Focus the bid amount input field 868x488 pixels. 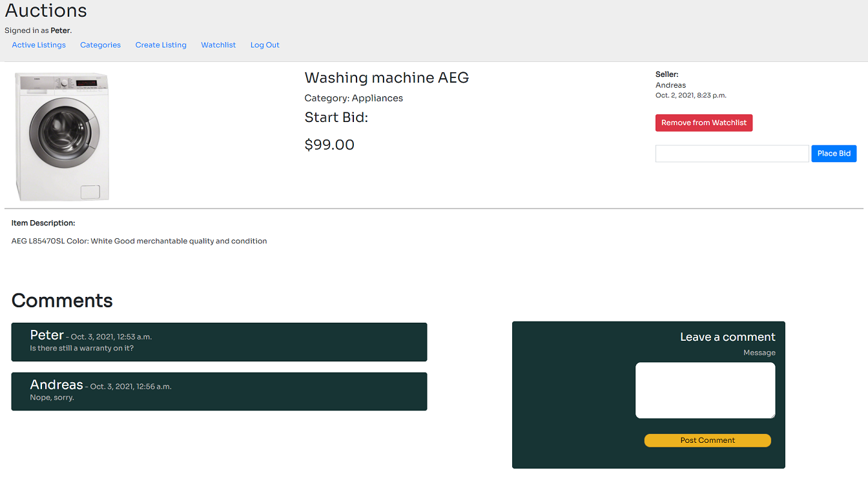click(732, 154)
